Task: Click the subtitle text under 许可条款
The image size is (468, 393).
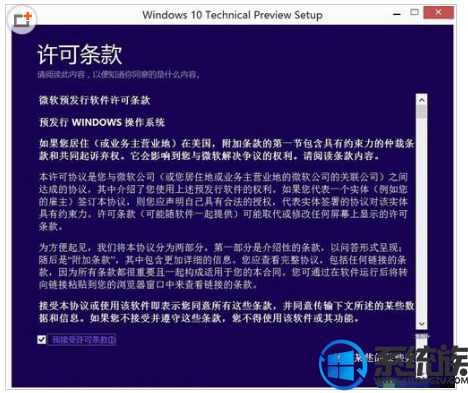Action: (x=118, y=74)
